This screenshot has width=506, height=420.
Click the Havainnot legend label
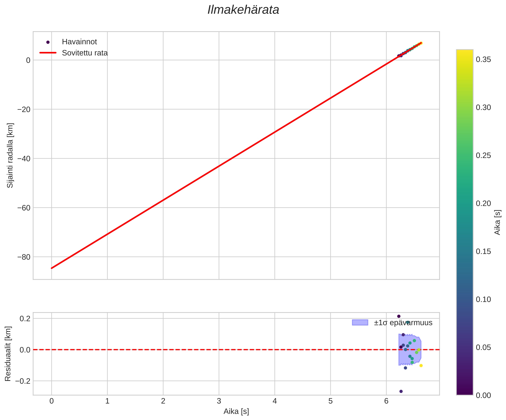click(79, 42)
